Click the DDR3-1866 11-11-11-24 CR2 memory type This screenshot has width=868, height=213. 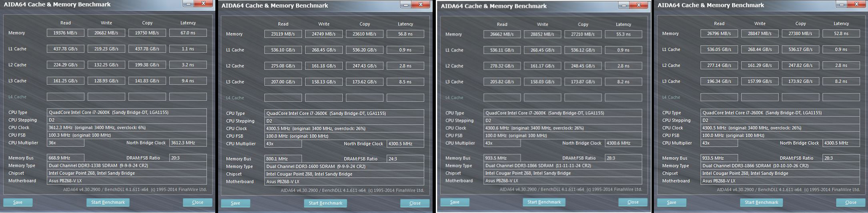(x=563, y=165)
